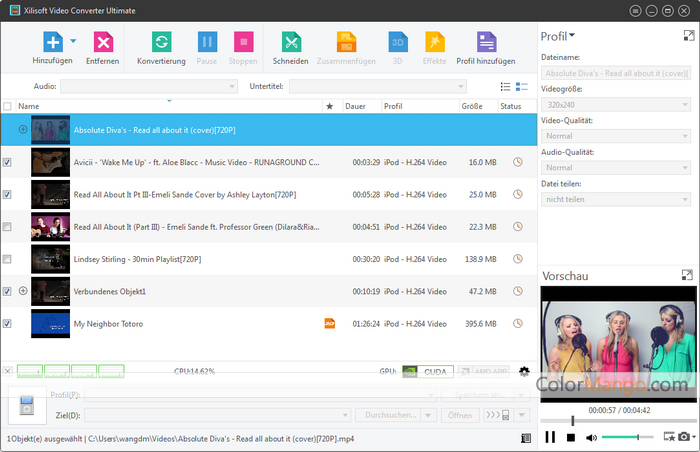This screenshot has width=700, height=452.
Task: Toggle the select-all checkbox in header
Action: 7,106
